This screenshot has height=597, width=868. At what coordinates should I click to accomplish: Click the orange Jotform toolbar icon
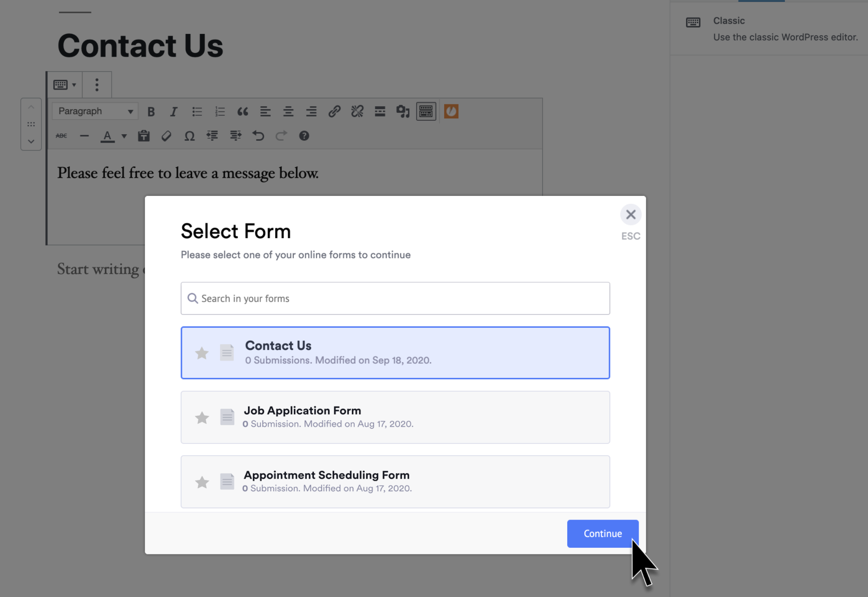pyautogui.click(x=451, y=111)
